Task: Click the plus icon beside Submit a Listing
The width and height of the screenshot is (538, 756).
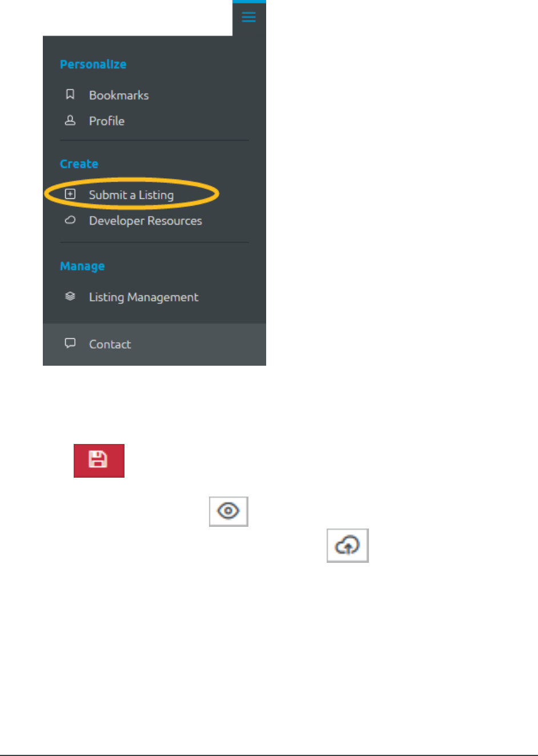Action: [70, 194]
